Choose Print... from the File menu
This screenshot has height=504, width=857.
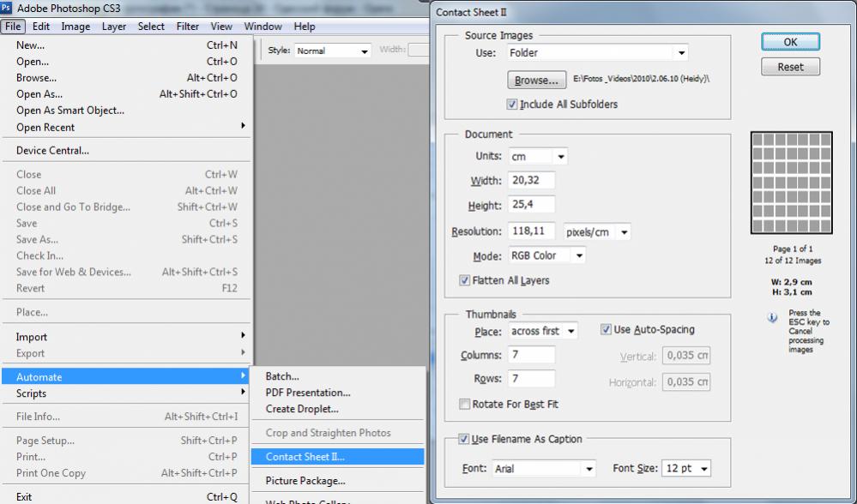[x=126, y=457]
